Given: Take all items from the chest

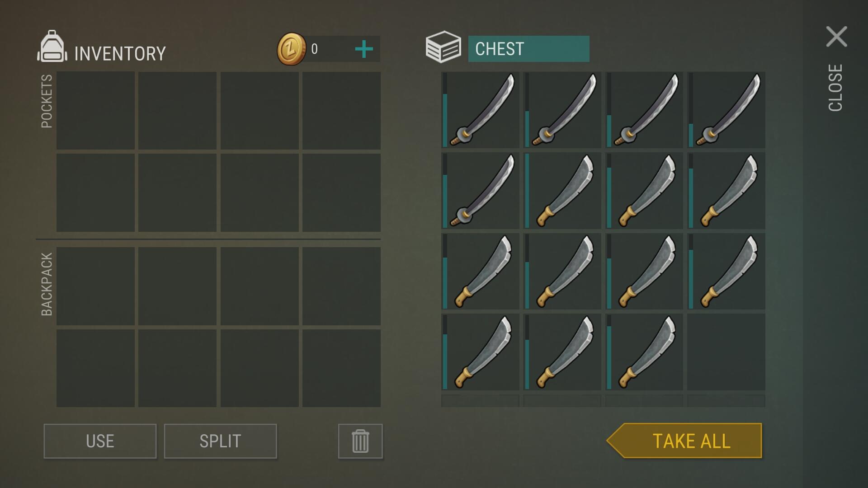Looking at the screenshot, I should (x=684, y=441).
